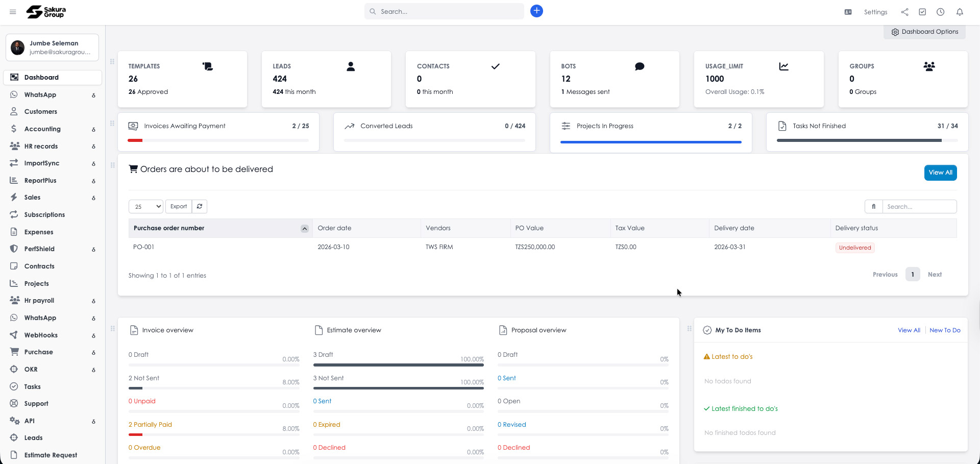The image size is (980, 464).
Task: Click the Usage_Limit chart line icon
Action: tap(784, 66)
